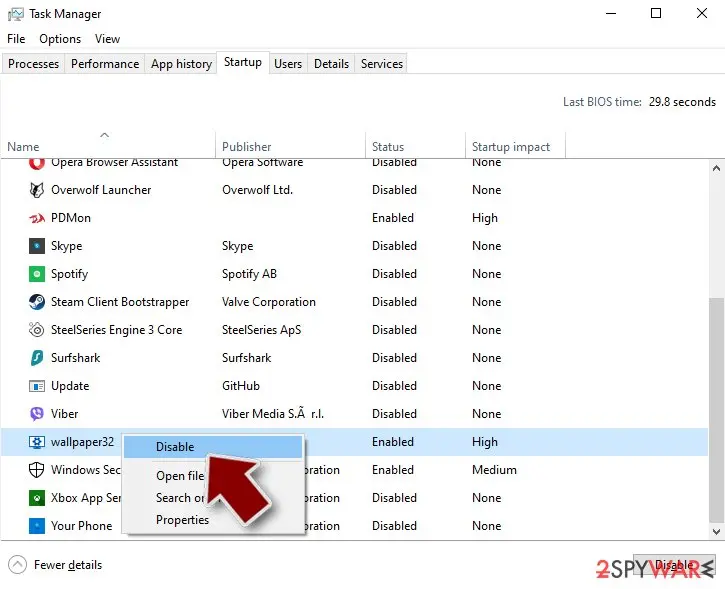Choose Disable in the context menu
Viewport: 725px width, 589px height.
coord(213,447)
